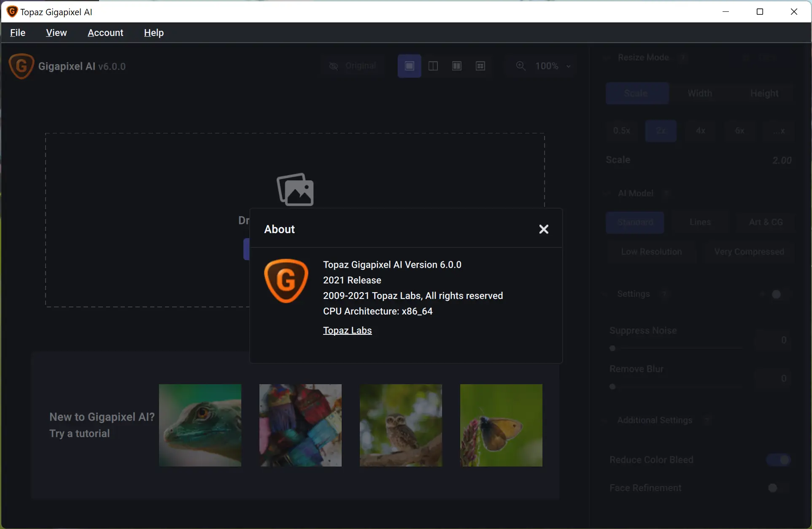
Task: Toggle the Original preview eye button
Action: [353, 66]
